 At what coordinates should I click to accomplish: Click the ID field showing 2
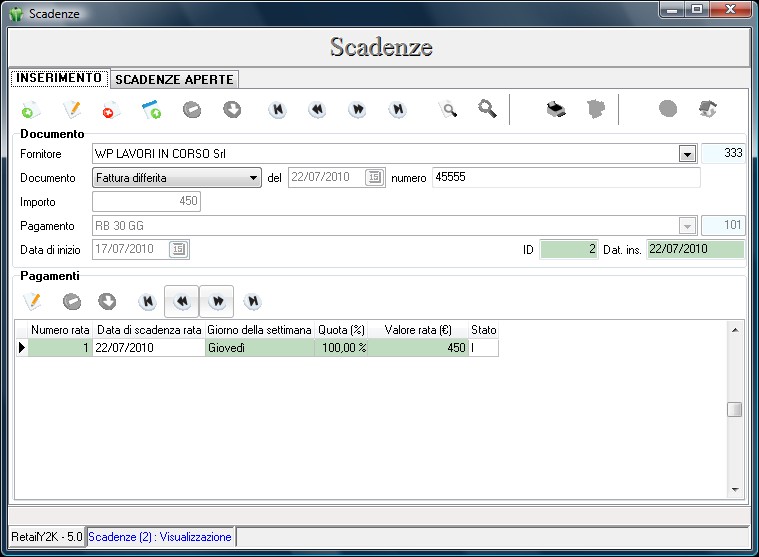pyautogui.click(x=569, y=249)
